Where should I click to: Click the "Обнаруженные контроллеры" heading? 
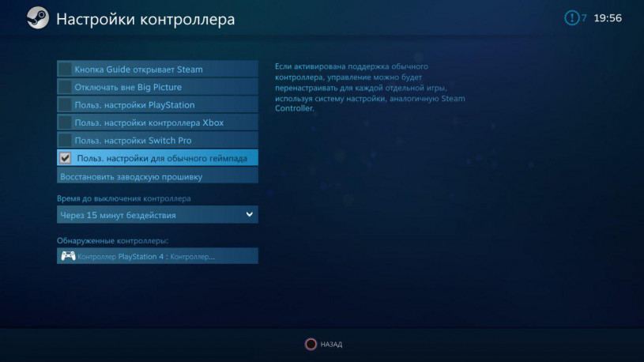point(113,239)
